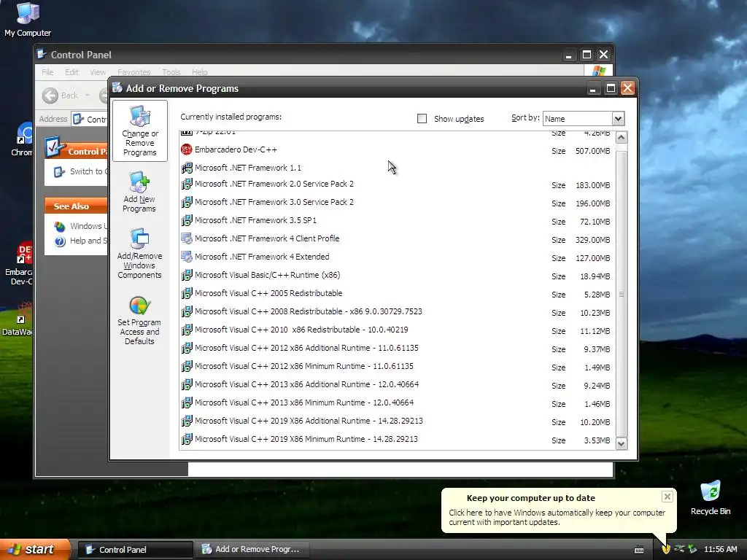Click the Visual C++ 2012 x86 Minimum Runtime icon
The image size is (747, 560).
tap(186, 366)
